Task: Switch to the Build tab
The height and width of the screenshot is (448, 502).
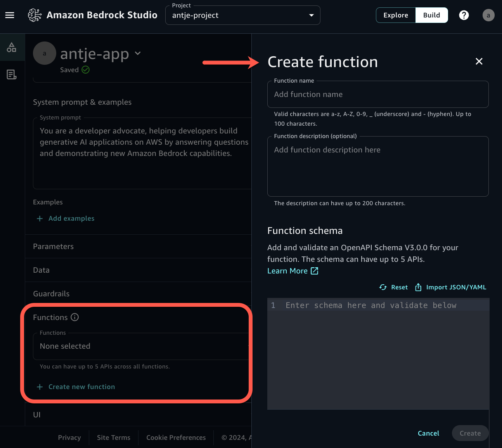Action: pos(431,15)
